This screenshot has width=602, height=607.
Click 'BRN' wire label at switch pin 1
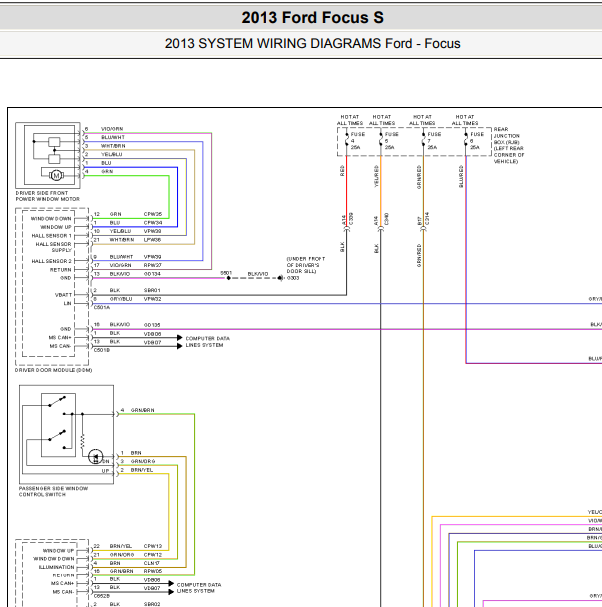tap(136, 453)
